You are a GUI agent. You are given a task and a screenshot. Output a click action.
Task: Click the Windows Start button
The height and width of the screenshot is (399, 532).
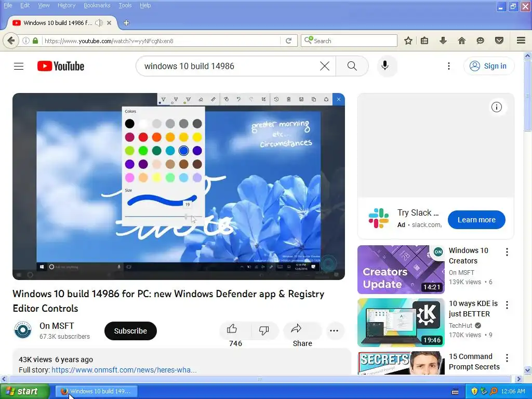coord(25,391)
